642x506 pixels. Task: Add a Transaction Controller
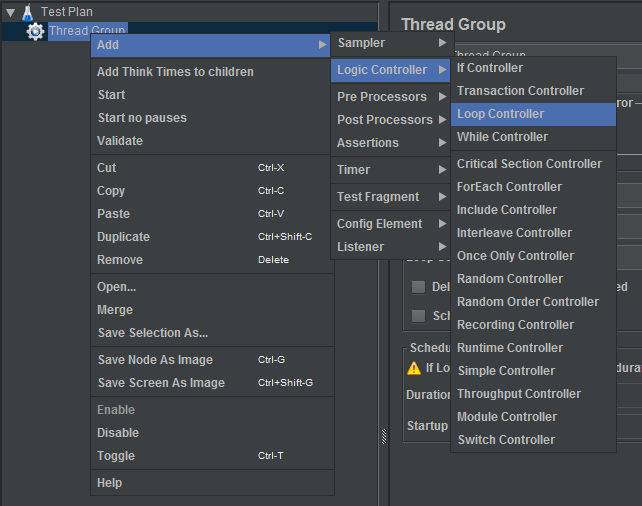(x=520, y=91)
